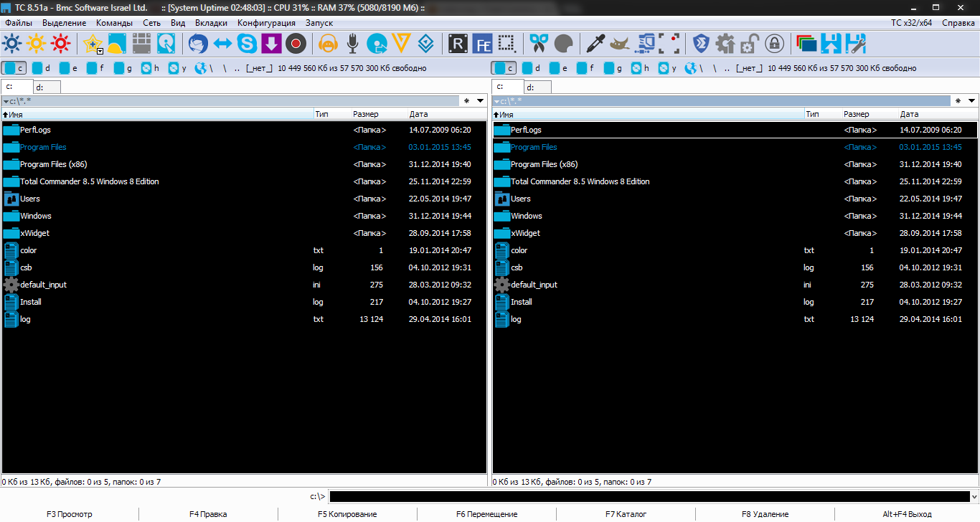Click the Thunderbird mail icon

pos(198,44)
